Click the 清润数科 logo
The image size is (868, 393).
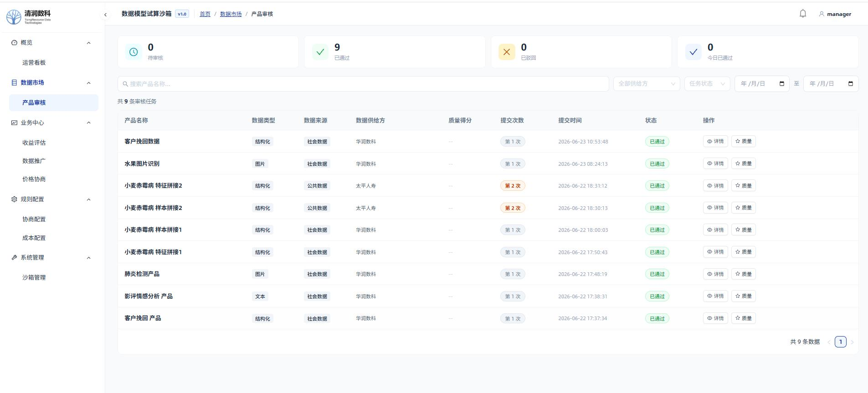(x=29, y=17)
